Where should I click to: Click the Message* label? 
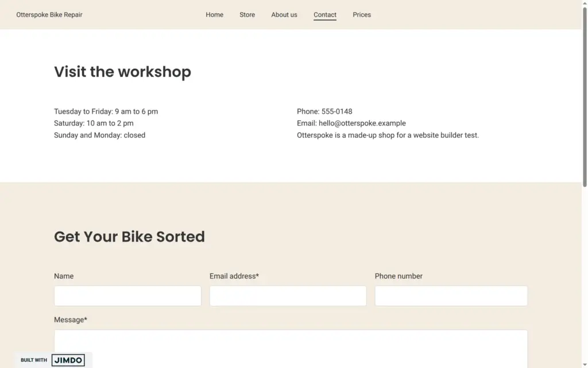coord(71,320)
